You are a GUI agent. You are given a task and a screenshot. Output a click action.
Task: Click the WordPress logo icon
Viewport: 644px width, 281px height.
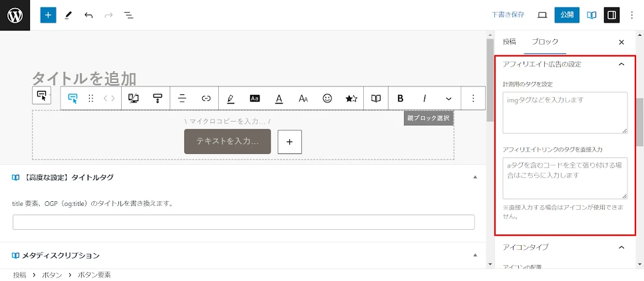(15, 15)
